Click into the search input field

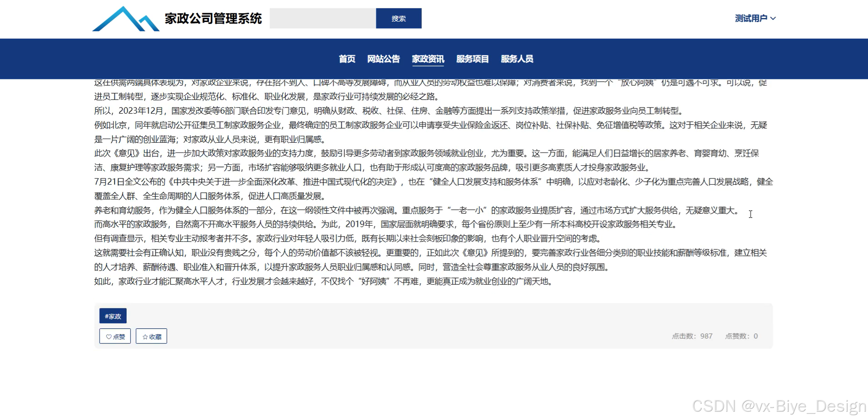(x=322, y=18)
